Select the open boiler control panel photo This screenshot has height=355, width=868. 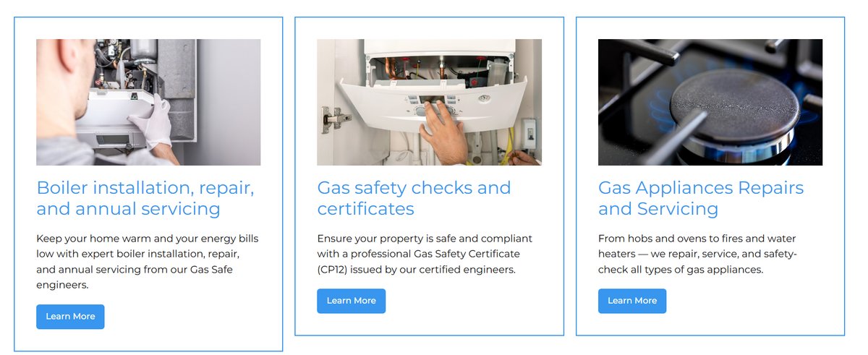pos(429,102)
